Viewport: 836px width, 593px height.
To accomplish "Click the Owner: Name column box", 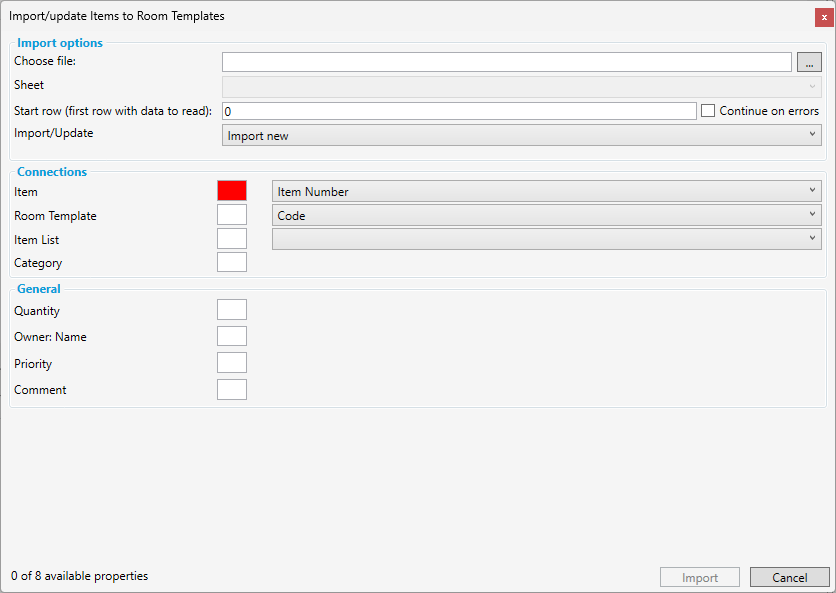I will click(x=232, y=337).
